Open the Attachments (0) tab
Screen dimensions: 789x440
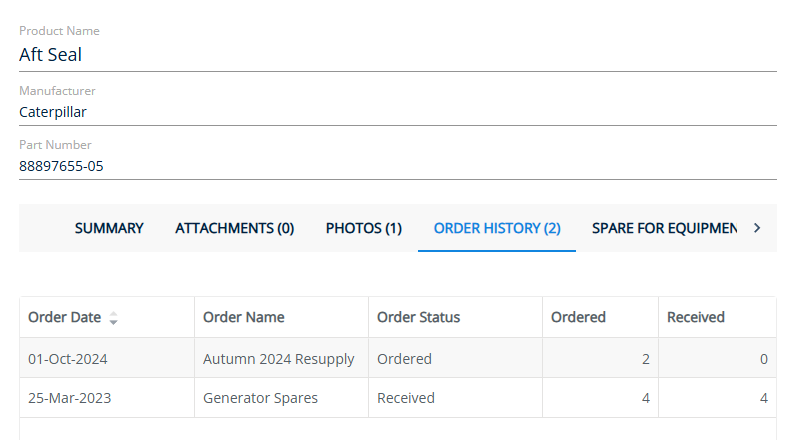point(234,228)
